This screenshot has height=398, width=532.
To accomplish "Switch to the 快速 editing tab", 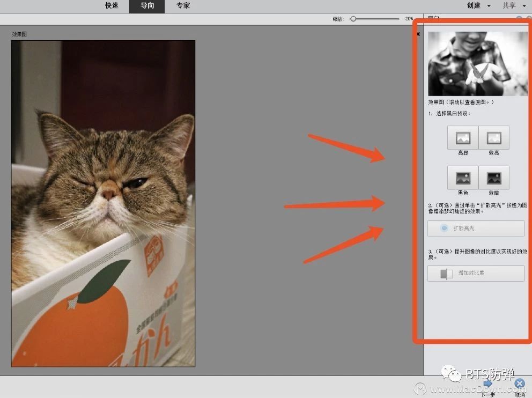I will tap(111, 6).
